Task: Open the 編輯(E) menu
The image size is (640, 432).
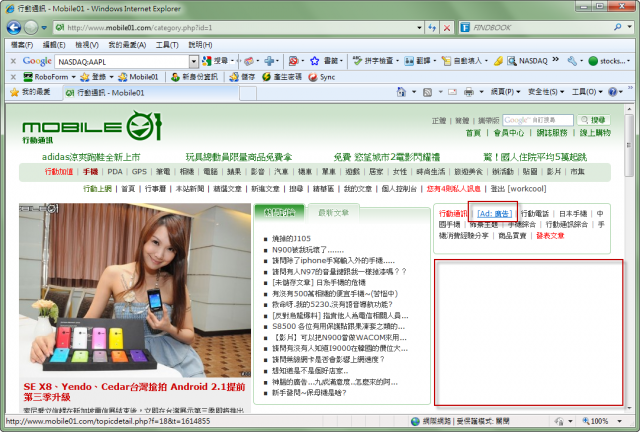Action: (x=54, y=45)
